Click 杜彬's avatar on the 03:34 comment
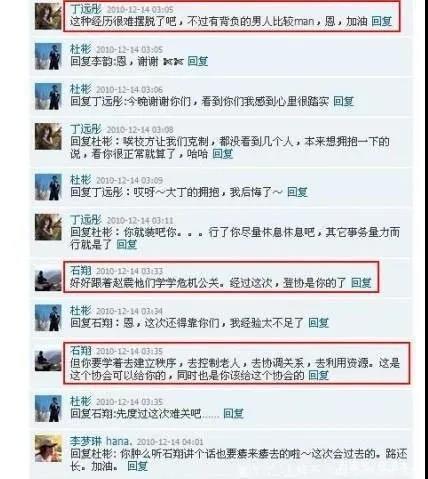 pos(48,318)
